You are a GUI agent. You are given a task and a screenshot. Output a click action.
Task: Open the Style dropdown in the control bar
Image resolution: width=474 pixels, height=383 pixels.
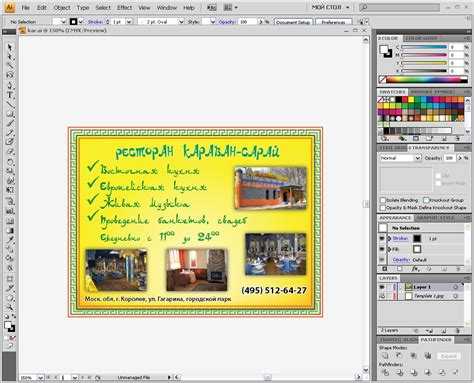[x=213, y=22]
